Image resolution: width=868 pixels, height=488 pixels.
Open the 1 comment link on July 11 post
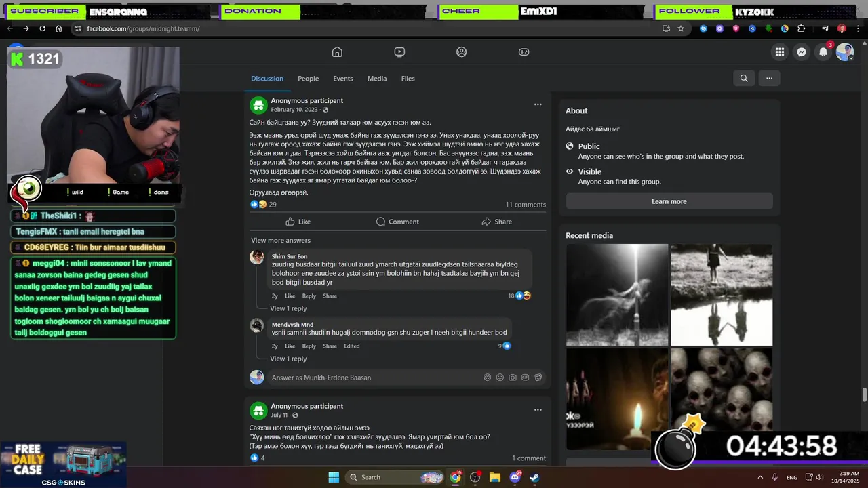tap(529, 458)
